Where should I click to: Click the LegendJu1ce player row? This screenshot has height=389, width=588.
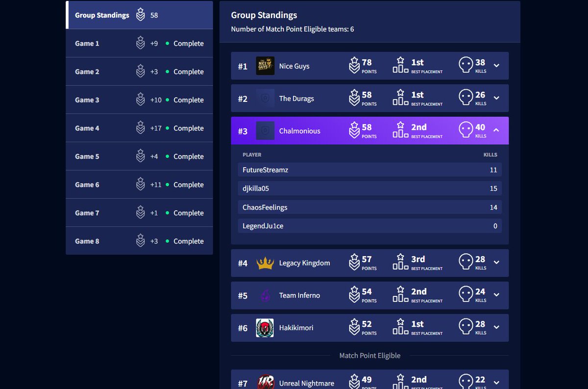click(370, 226)
